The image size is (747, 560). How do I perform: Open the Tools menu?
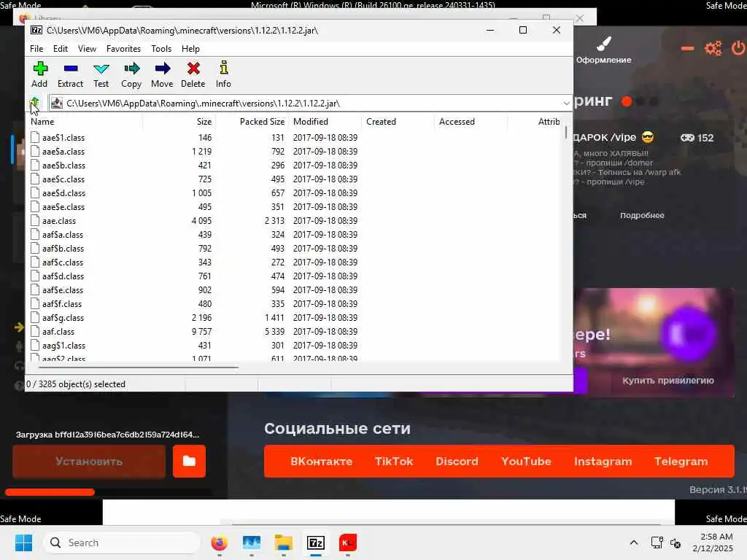coord(161,49)
